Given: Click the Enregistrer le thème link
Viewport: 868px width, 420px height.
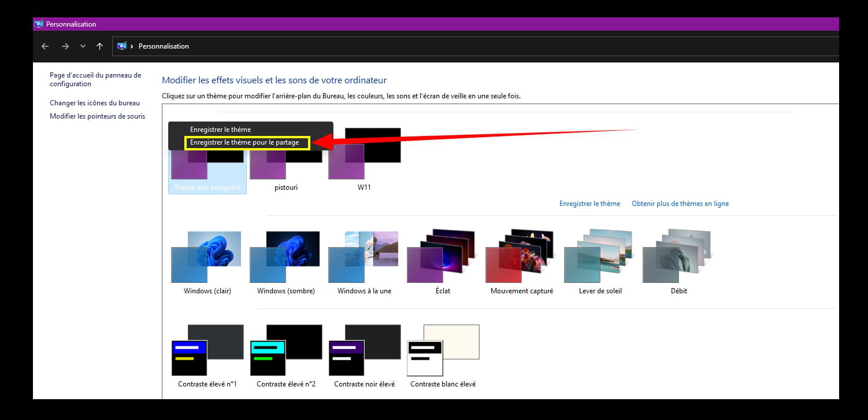Looking at the screenshot, I should 589,204.
